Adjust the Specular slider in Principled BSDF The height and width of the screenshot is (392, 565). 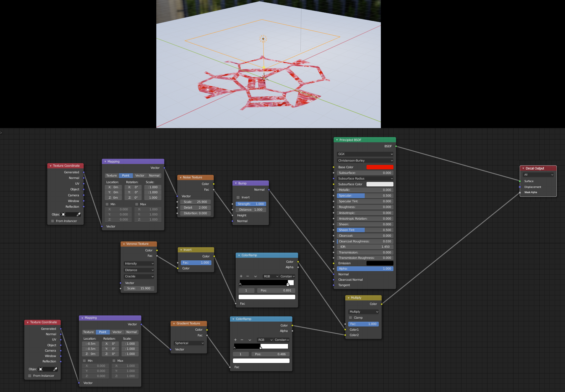click(x=365, y=196)
